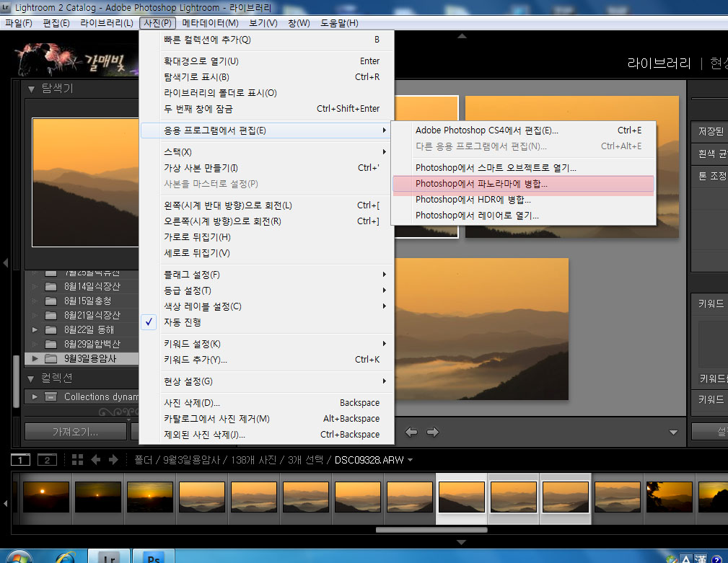728x563 pixels.
Task: Click the filmstrip go forward arrow
Action: 113,460
